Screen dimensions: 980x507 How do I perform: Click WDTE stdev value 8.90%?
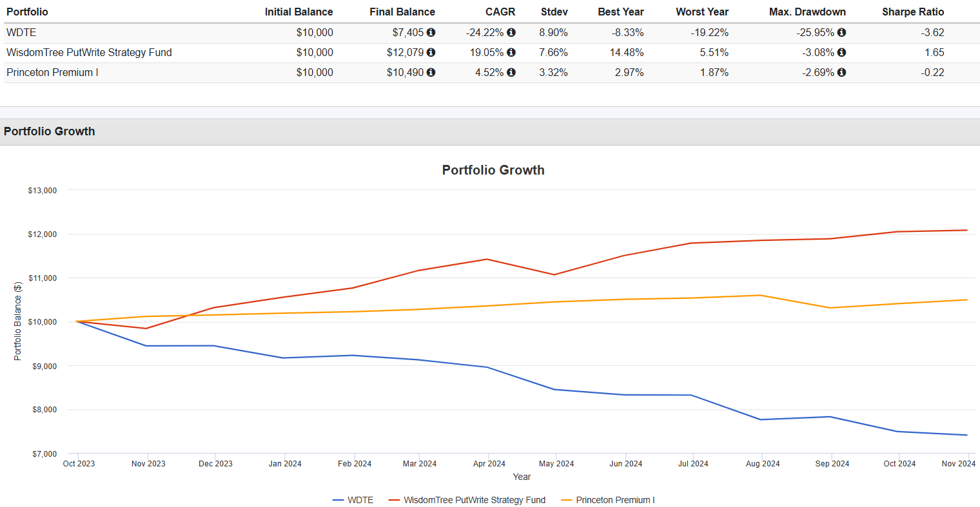pyautogui.click(x=554, y=32)
